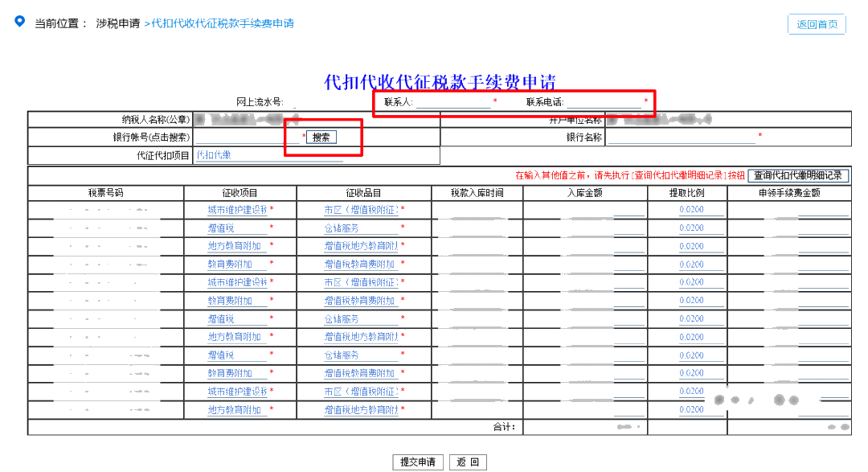Click the 银行名称 label
The height and width of the screenshot is (472, 868).
coord(584,137)
